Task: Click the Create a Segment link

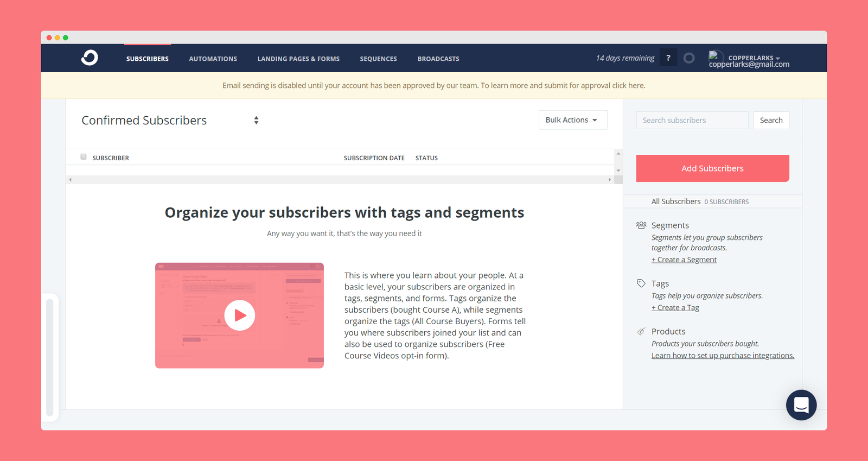Action: tap(684, 260)
